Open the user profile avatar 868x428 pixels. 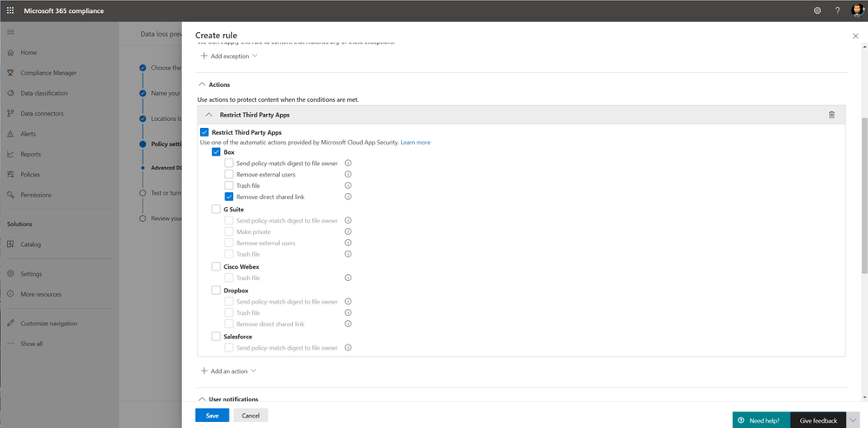tap(858, 10)
